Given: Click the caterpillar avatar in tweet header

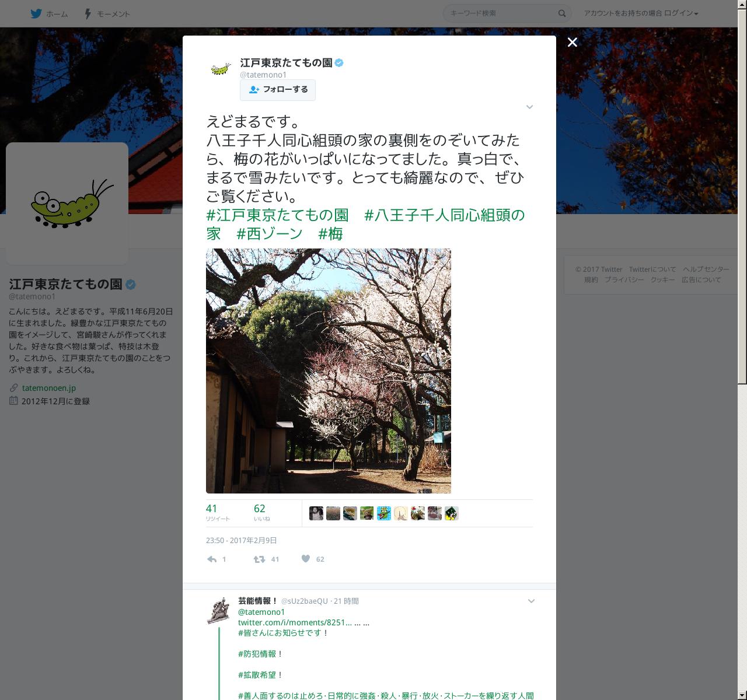Looking at the screenshot, I should pyautogui.click(x=221, y=69).
